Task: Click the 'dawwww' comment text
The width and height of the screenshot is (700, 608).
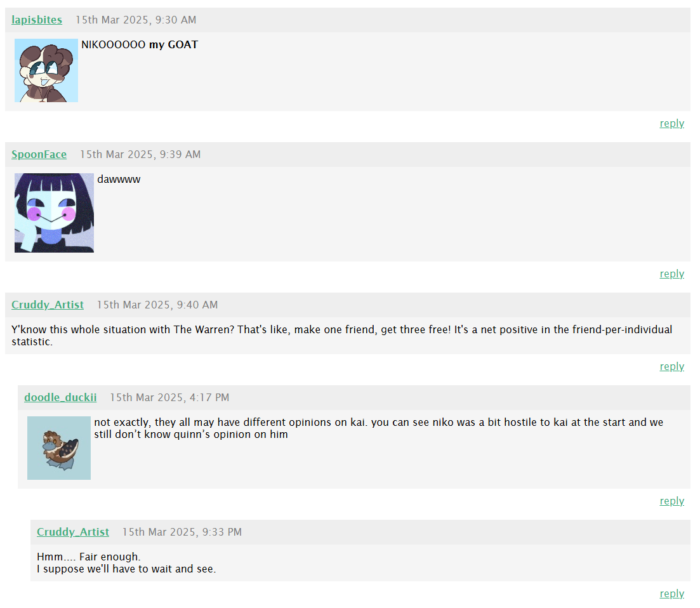Action: point(119,180)
